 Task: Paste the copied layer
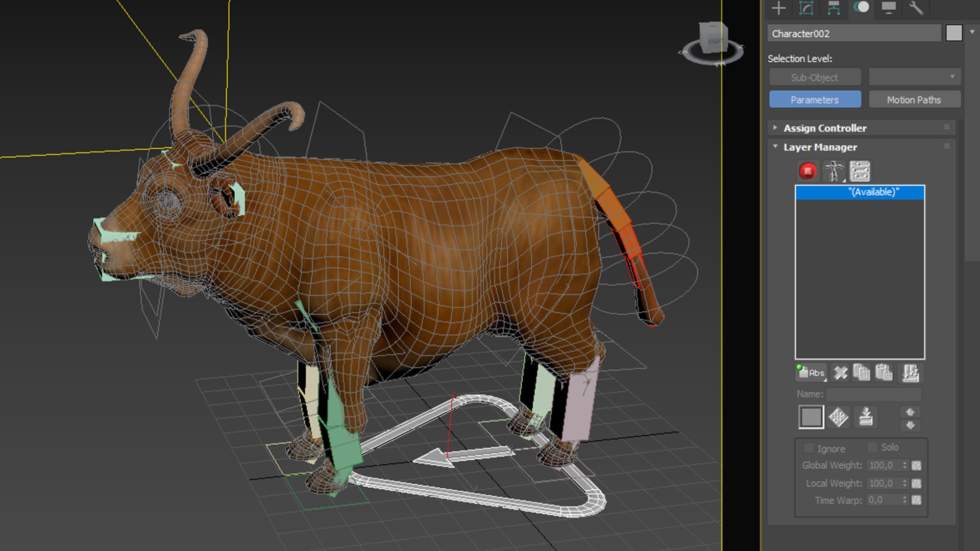[884, 373]
